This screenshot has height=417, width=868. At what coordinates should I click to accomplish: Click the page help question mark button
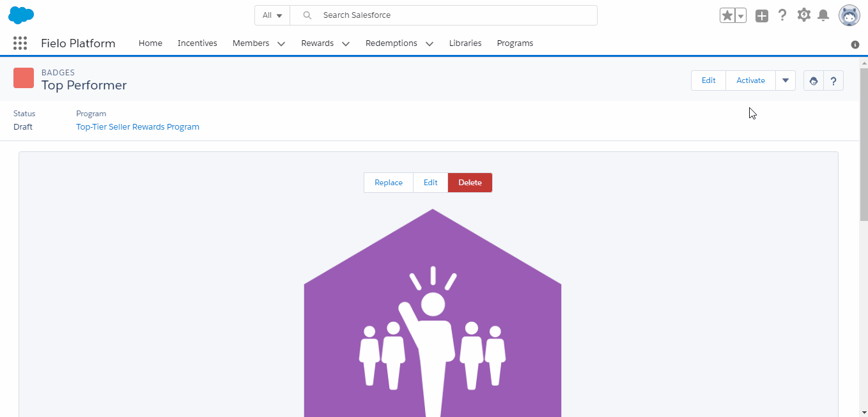833,80
